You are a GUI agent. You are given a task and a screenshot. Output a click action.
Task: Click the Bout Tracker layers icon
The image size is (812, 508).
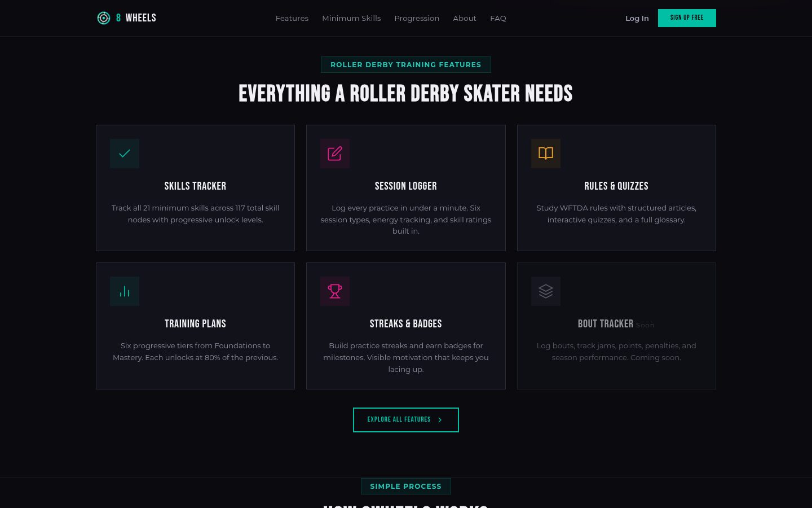pyautogui.click(x=546, y=291)
